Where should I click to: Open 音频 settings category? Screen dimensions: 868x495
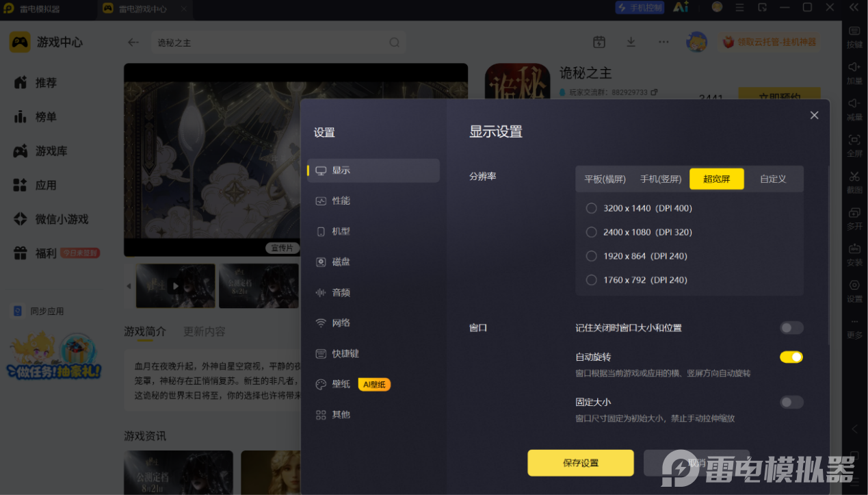pyautogui.click(x=373, y=292)
